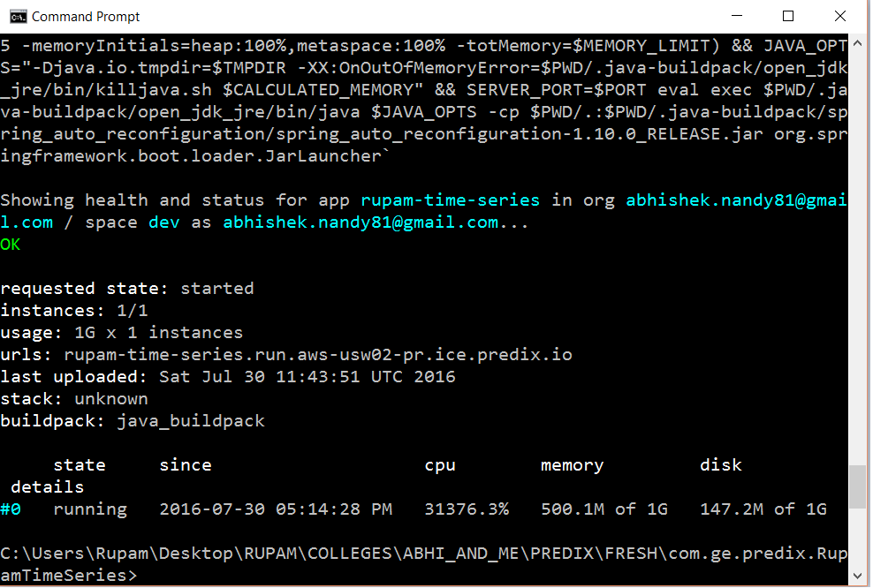Click the disk value 147.2M of 1G
873x588 pixels.
(763, 509)
